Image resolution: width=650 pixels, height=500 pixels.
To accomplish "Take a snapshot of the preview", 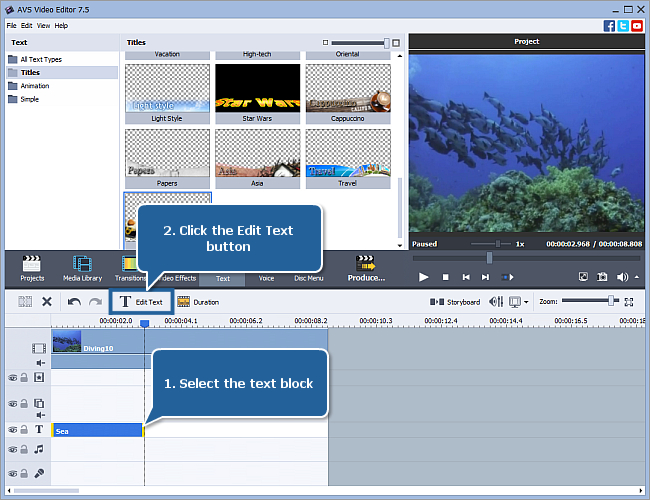I will pyautogui.click(x=602, y=277).
